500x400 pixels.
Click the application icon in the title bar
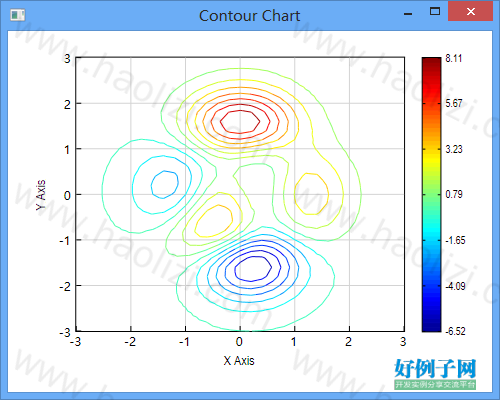17,15
